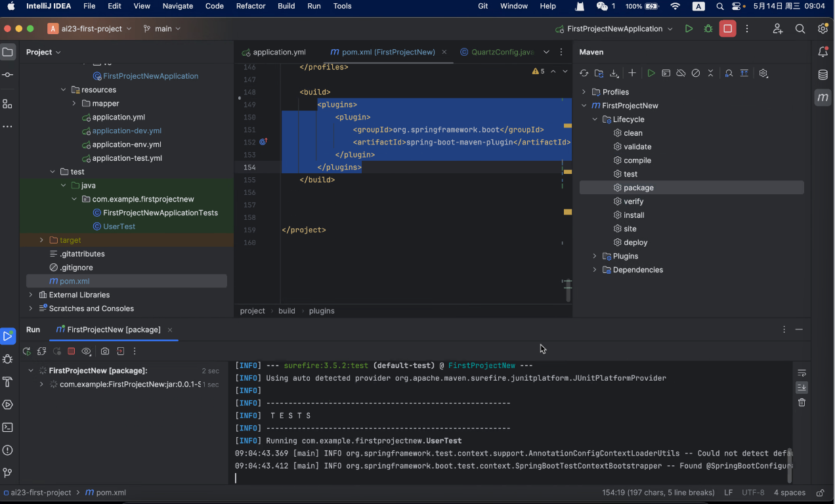Screen dimensions: 835x504
Task: Toggle soft-wrap in the Run console
Action: 802,373
